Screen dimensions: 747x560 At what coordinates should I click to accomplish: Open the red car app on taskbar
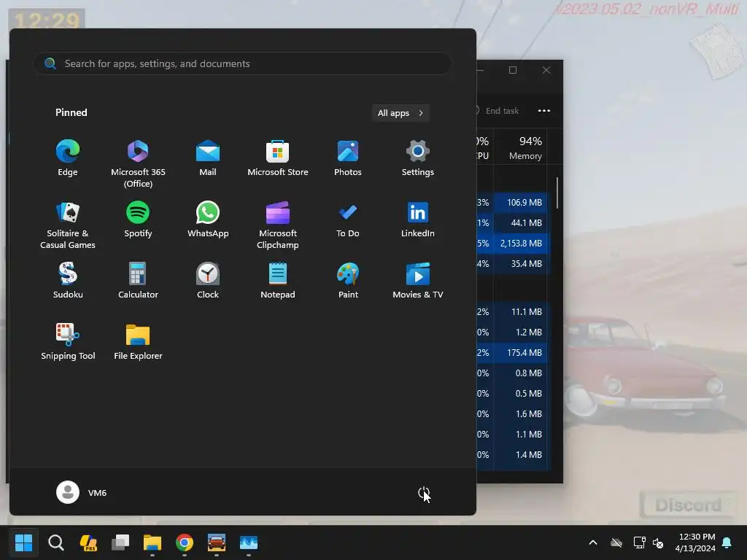point(216,542)
